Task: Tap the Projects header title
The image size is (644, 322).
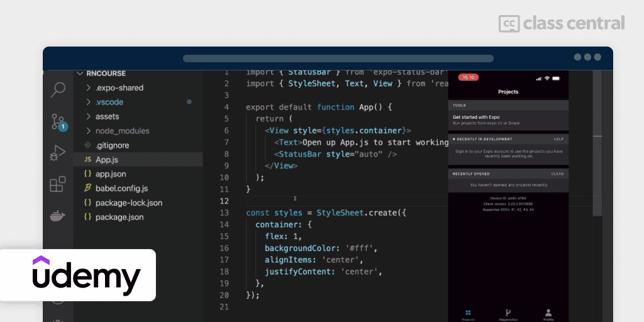Action: point(508,92)
